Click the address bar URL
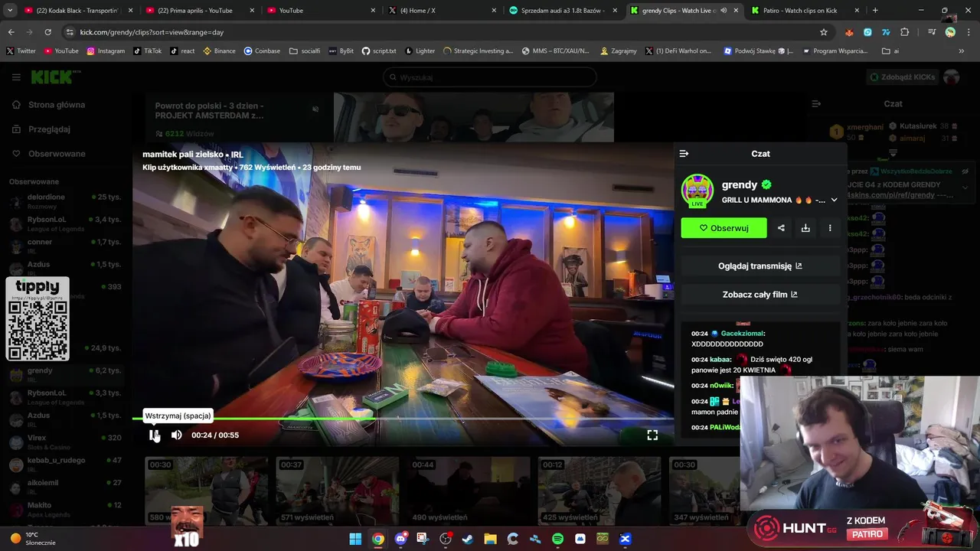 (x=152, y=32)
